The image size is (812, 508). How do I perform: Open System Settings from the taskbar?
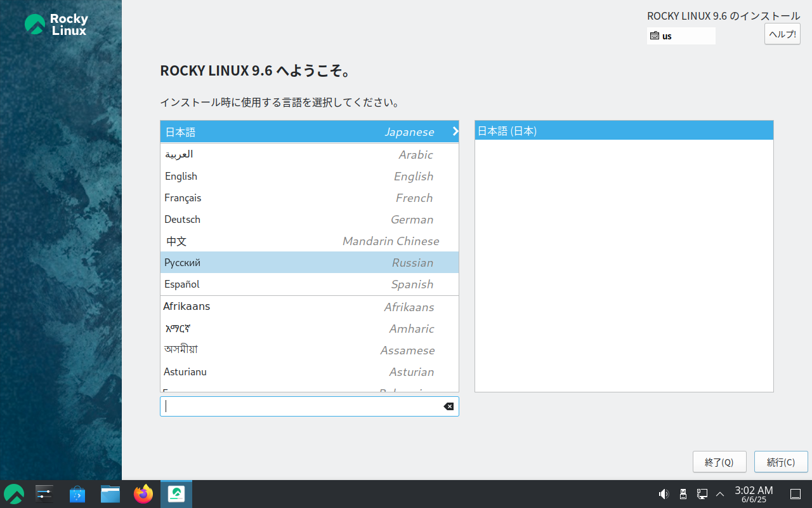pos(44,494)
